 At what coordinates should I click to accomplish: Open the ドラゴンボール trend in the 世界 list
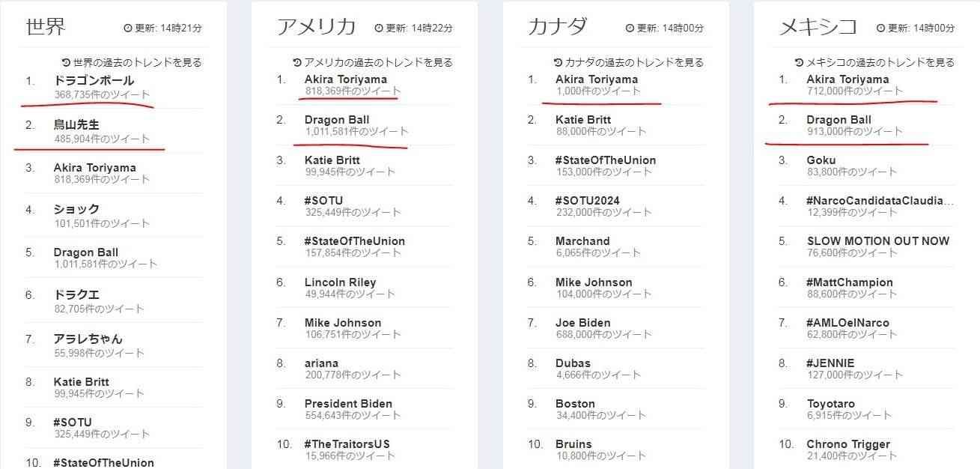click(94, 80)
